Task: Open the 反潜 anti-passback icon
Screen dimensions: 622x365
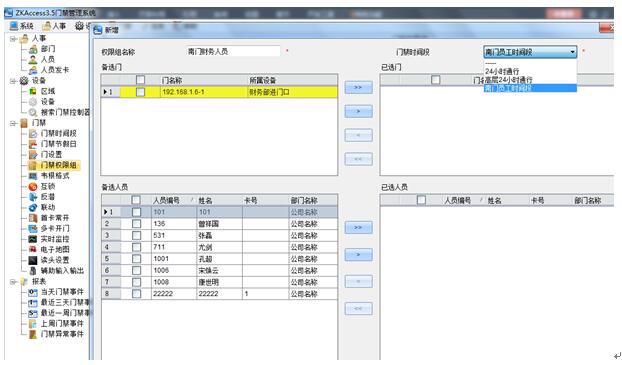Action: [33, 197]
